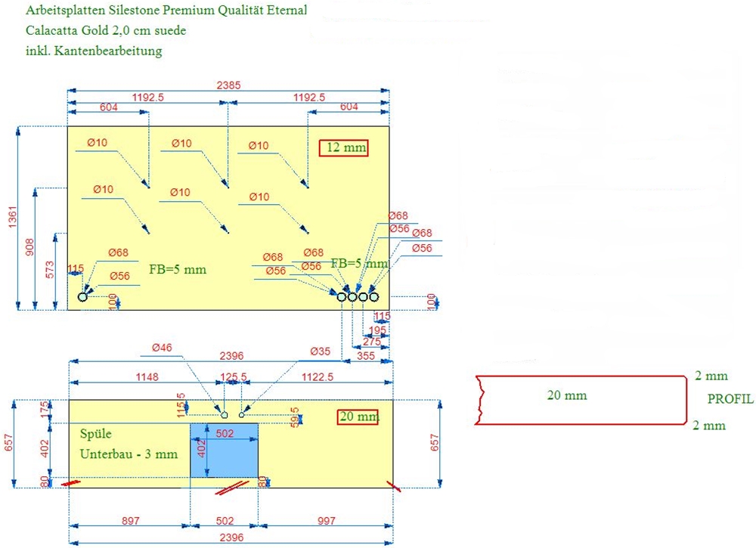The height and width of the screenshot is (548, 756).
Task: Click the 'Spüle' label
Action: coord(95,434)
